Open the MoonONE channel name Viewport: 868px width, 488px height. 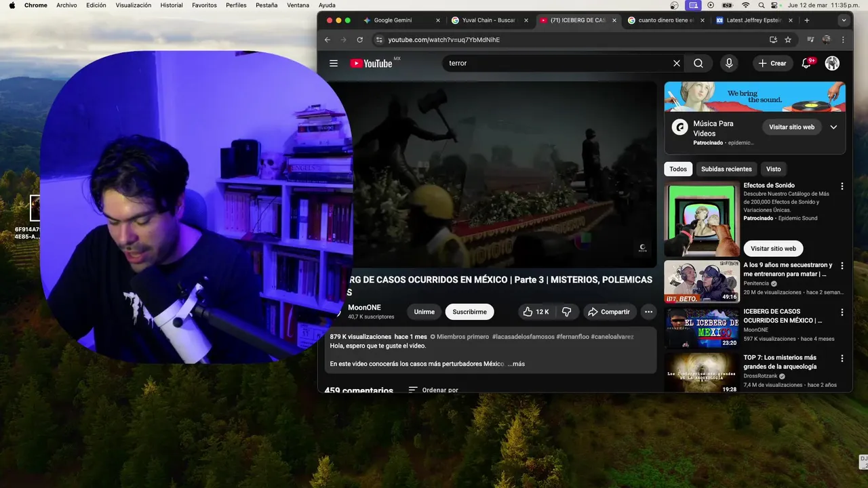coord(364,308)
